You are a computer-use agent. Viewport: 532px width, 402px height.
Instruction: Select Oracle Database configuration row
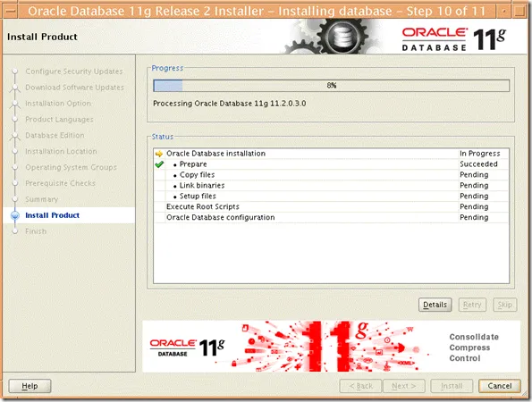click(331, 217)
